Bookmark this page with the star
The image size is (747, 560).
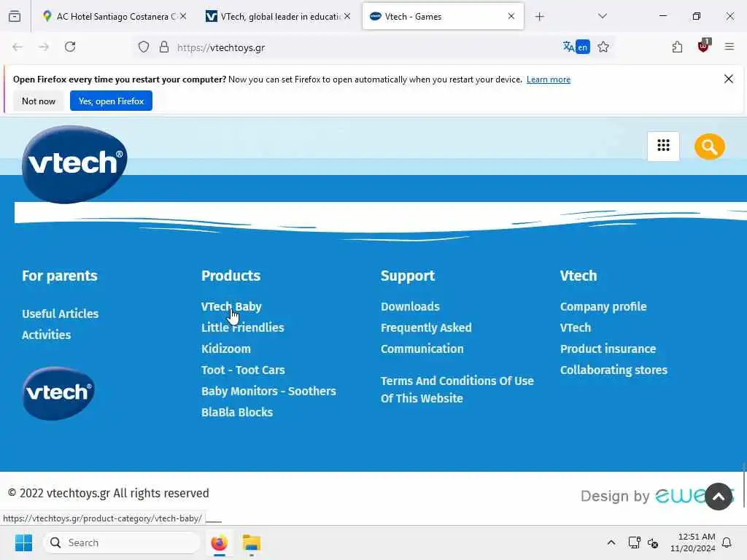(603, 47)
